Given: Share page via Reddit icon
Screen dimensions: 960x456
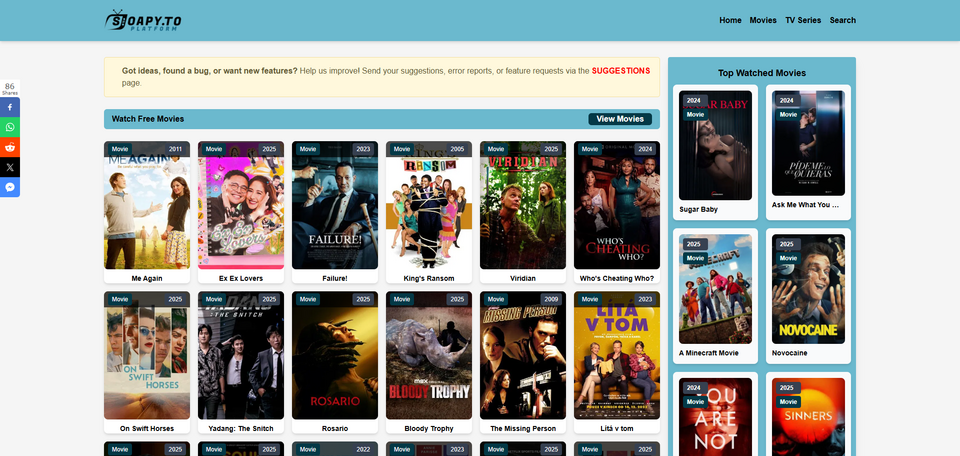Looking at the screenshot, I should tap(10, 147).
